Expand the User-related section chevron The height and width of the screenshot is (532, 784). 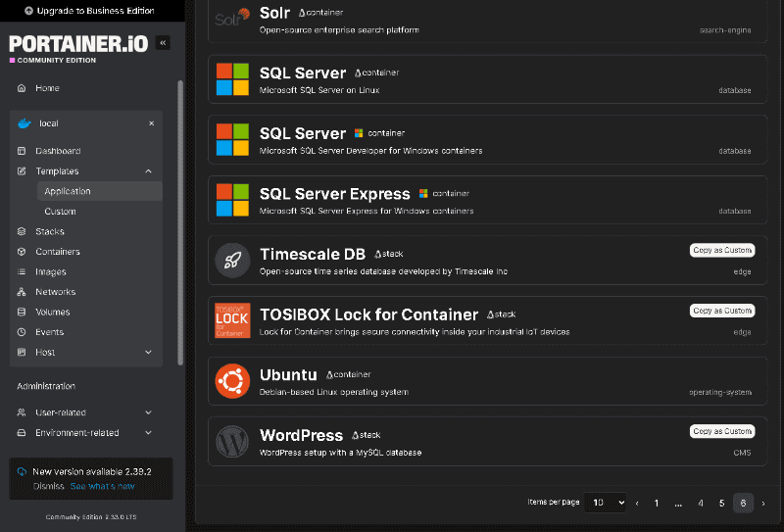pos(149,412)
